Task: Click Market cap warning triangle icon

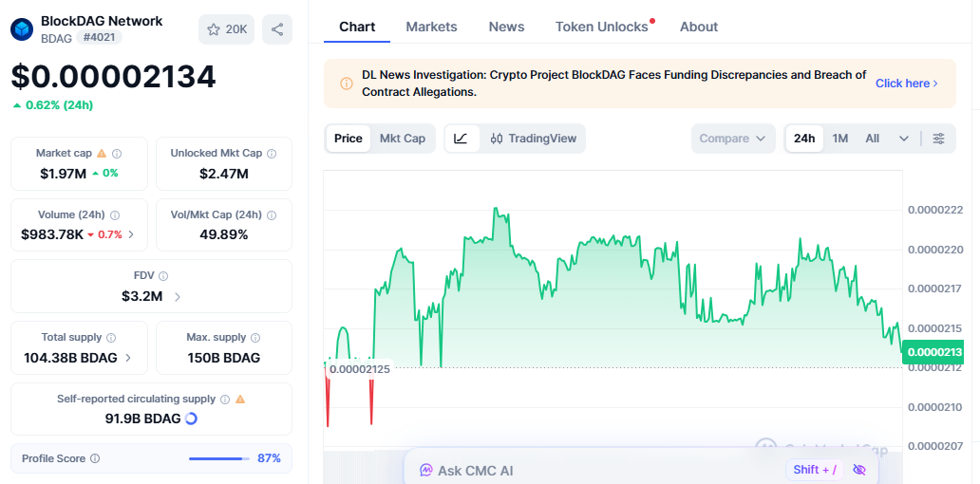Action: pyautogui.click(x=102, y=153)
